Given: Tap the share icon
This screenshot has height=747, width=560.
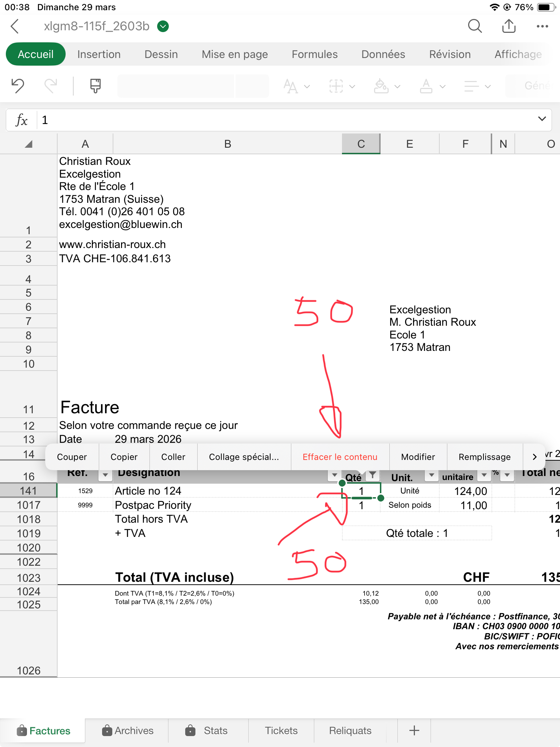Looking at the screenshot, I should tap(509, 26).
